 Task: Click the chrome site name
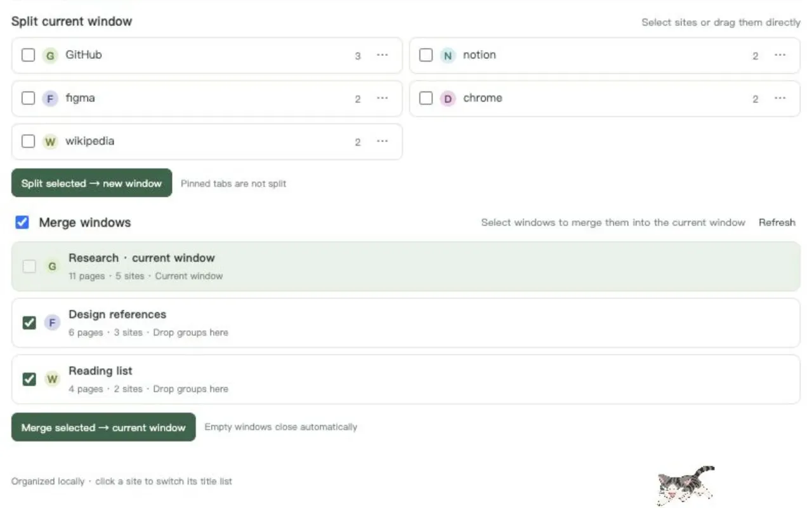point(483,98)
